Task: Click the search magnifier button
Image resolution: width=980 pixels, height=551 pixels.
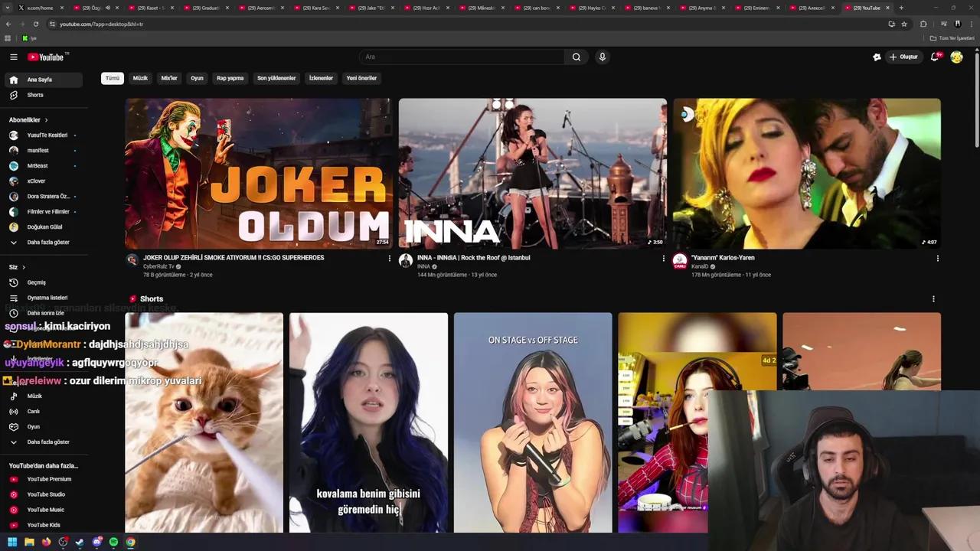Action: [x=577, y=57]
